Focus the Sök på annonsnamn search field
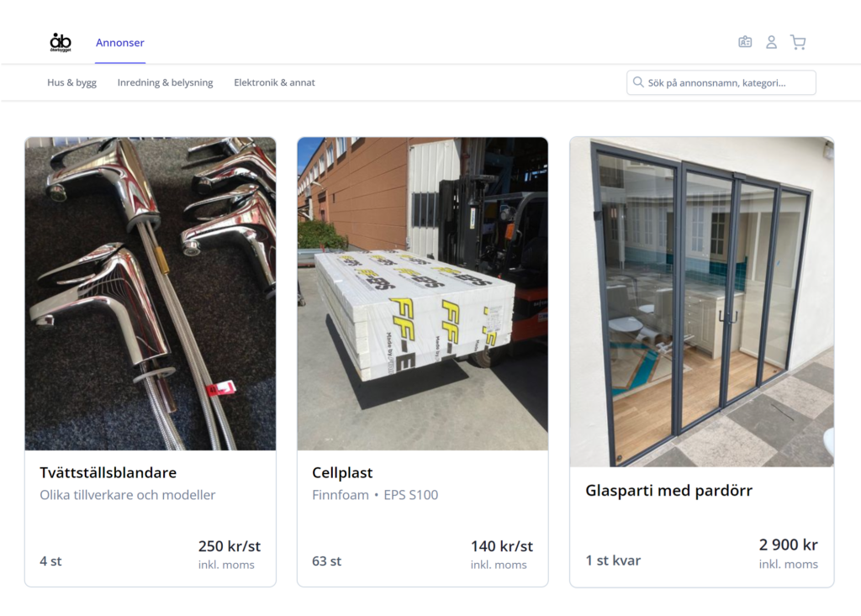Screen dimensions: 861x616 point(721,83)
